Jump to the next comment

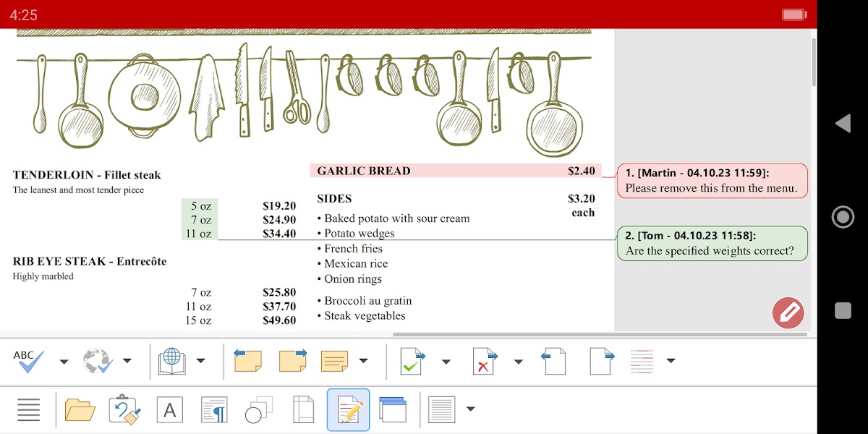click(x=293, y=360)
